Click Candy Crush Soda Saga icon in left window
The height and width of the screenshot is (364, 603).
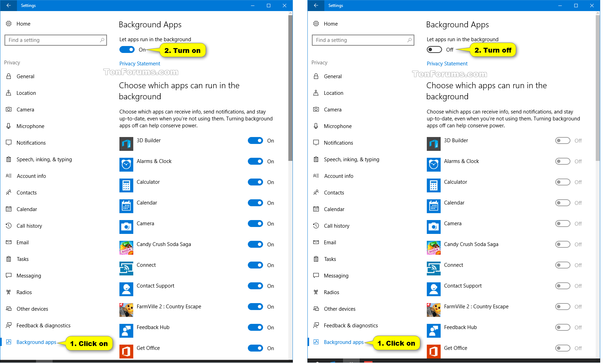click(126, 248)
